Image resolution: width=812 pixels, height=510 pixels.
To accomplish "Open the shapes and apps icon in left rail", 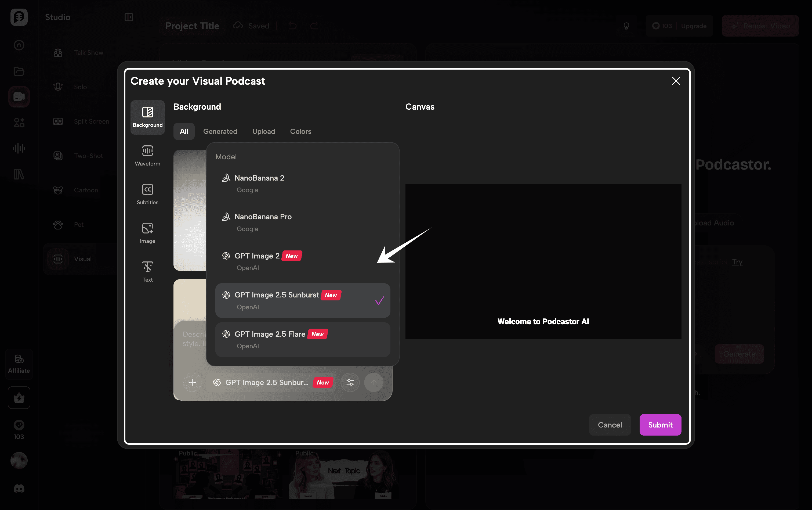I will point(19,123).
